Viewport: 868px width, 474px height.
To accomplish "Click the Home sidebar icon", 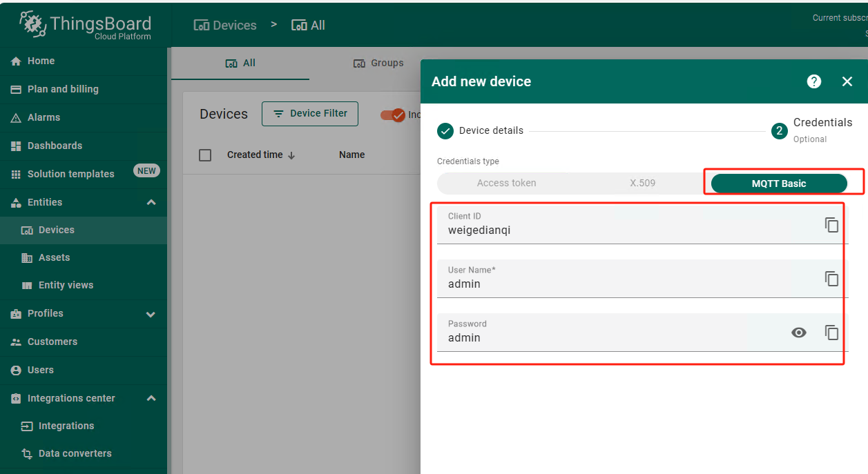I will pos(16,61).
